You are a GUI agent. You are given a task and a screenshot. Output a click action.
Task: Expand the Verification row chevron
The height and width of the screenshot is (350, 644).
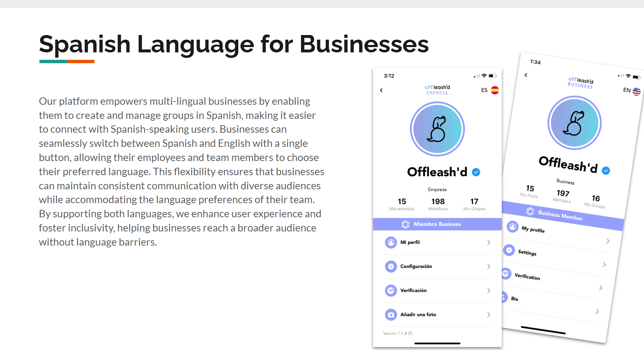[601, 288]
